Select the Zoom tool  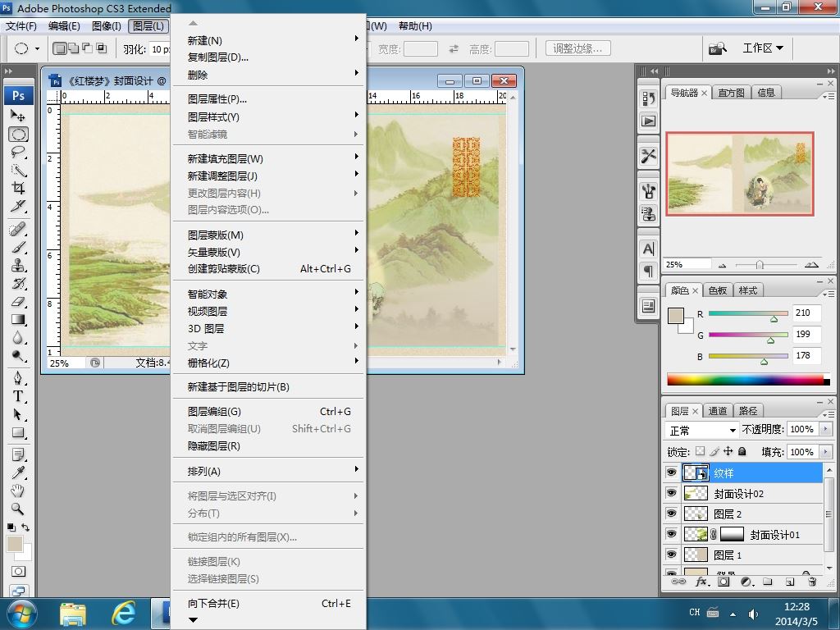click(x=18, y=509)
